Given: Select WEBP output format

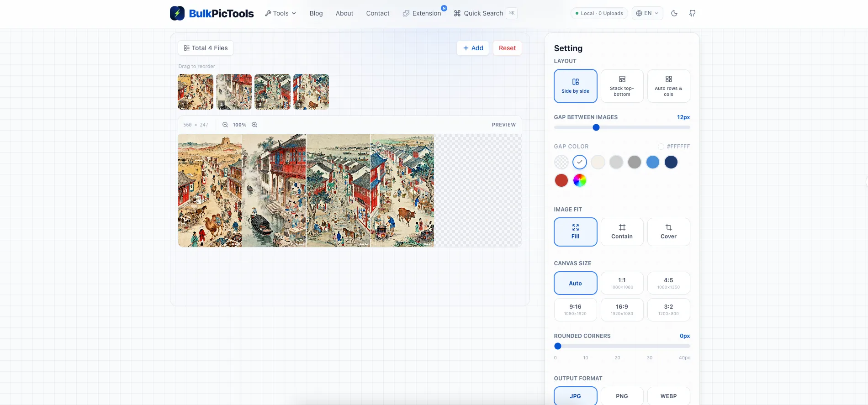Looking at the screenshot, I should pyautogui.click(x=669, y=396).
